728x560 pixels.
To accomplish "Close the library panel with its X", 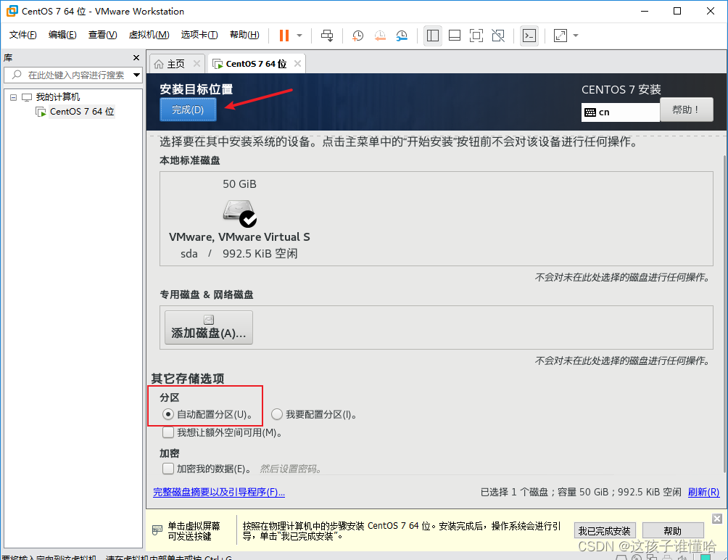I will point(136,57).
